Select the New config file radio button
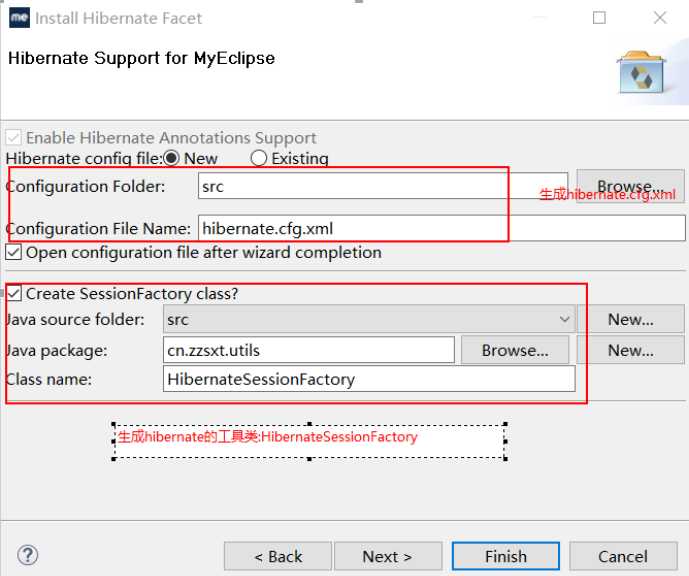This screenshot has width=689, height=576. click(x=171, y=158)
